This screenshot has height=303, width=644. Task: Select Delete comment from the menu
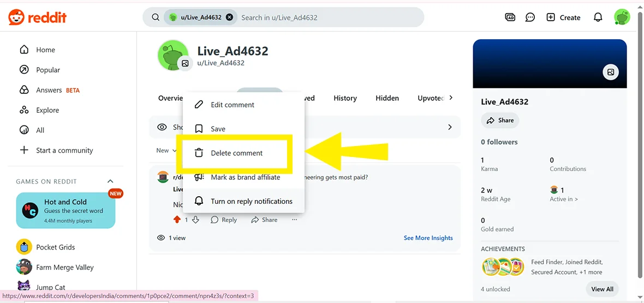[x=236, y=153]
